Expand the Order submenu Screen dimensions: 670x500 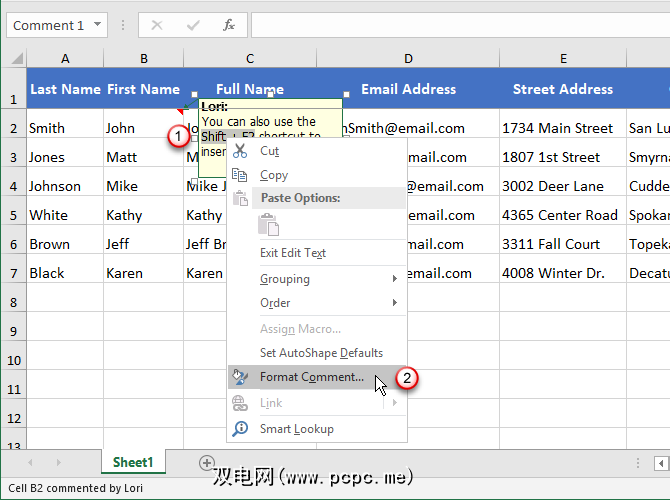(x=395, y=303)
